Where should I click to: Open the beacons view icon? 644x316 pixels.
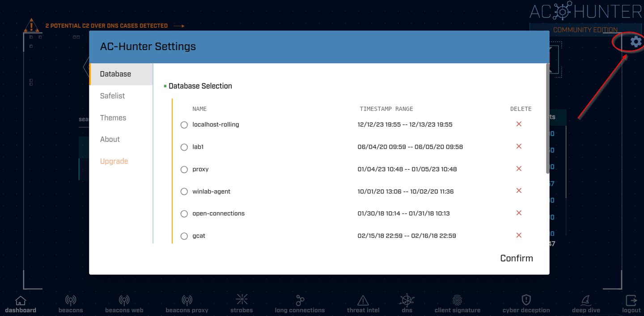[71, 300]
